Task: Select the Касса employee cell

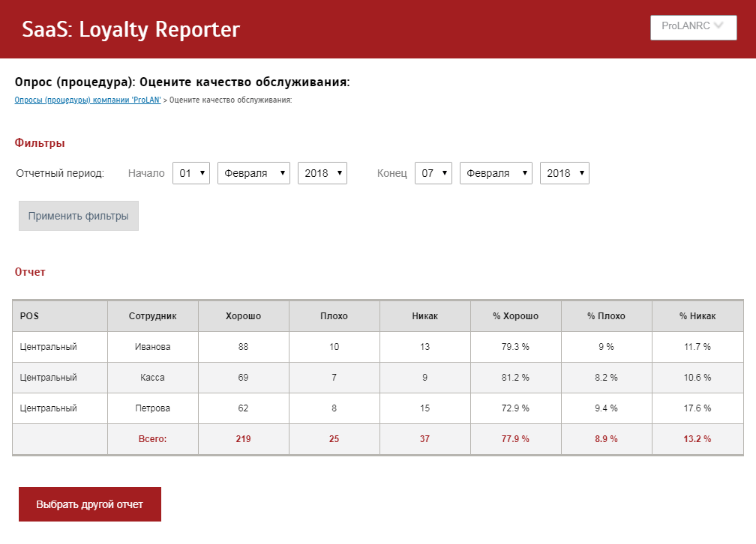Action: 153,378
